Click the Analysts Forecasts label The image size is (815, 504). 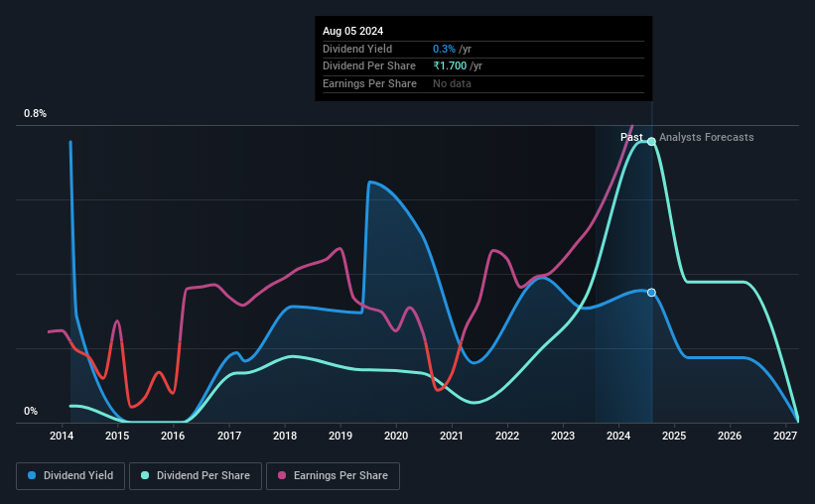click(707, 137)
